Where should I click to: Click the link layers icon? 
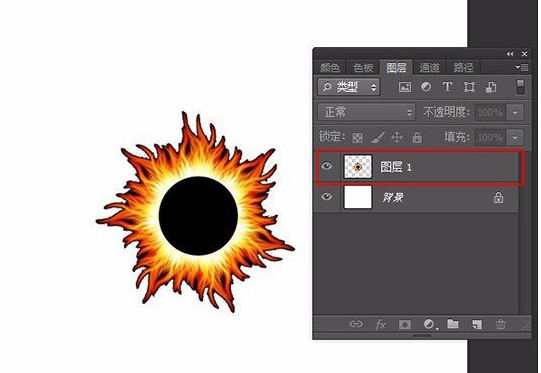(356, 324)
